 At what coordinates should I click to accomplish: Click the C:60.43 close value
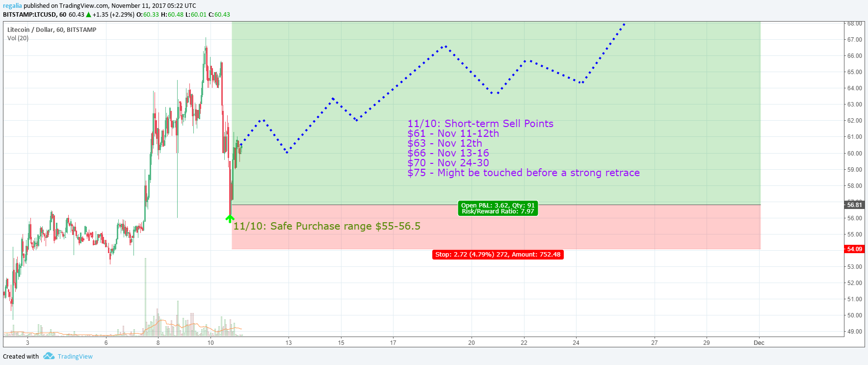219,15
